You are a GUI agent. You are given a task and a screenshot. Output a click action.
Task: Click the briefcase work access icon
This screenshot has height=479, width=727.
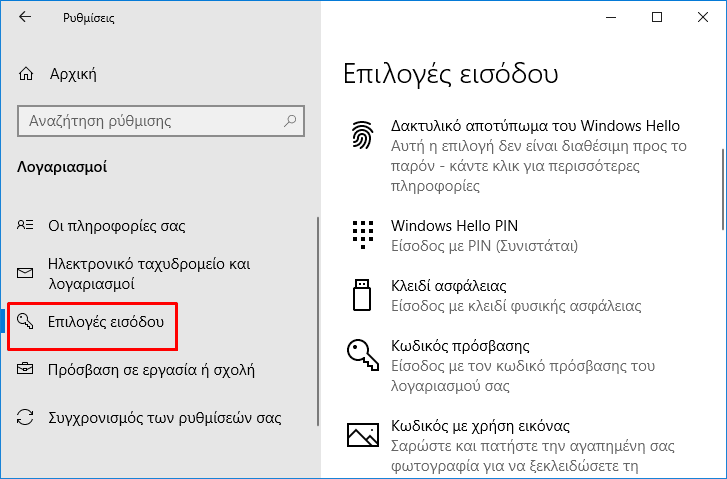click(25, 369)
